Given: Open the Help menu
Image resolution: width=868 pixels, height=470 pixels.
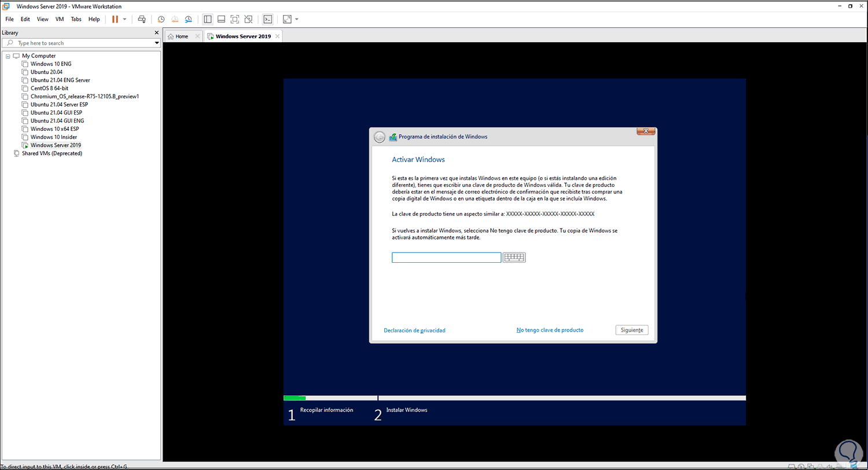Looking at the screenshot, I should [94, 19].
